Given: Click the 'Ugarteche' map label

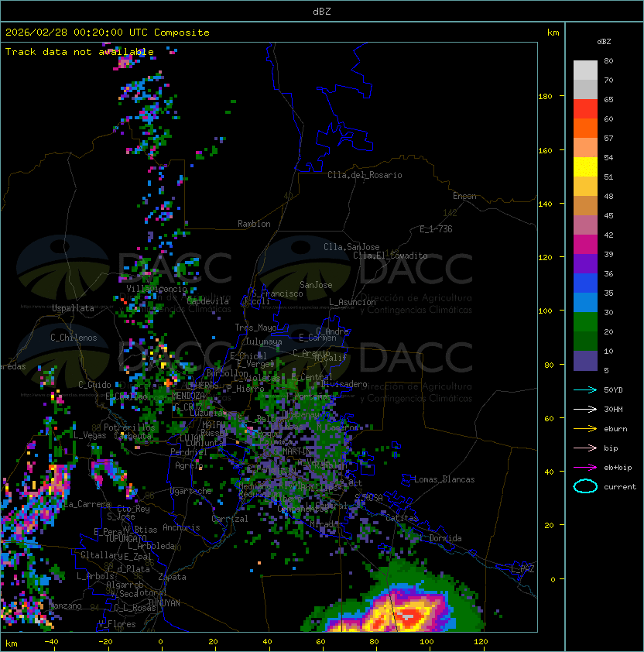Looking at the screenshot, I should coord(191,491).
